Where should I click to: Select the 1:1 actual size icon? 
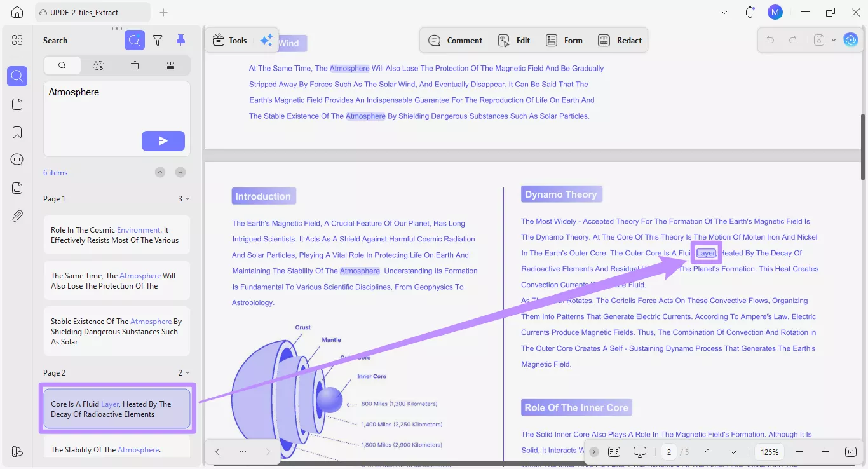tap(850, 452)
